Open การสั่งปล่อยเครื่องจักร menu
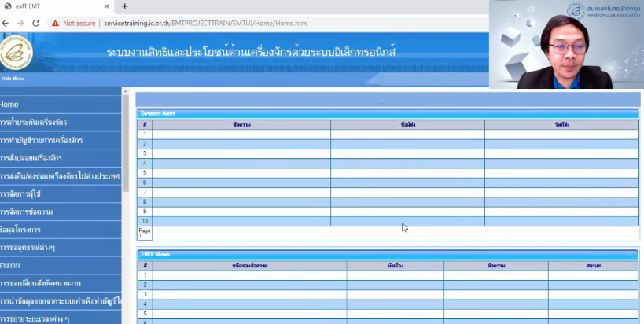This screenshot has height=324, width=644. tap(61, 158)
